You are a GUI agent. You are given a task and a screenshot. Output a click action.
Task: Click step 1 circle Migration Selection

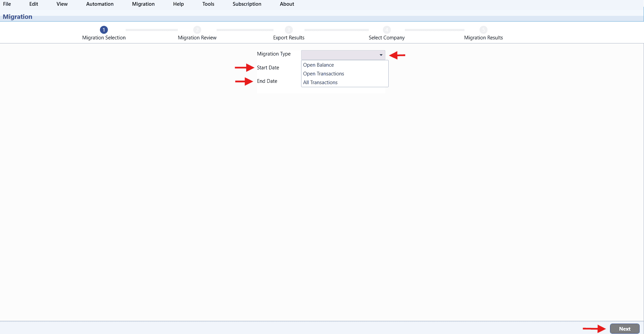pos(104,30)
